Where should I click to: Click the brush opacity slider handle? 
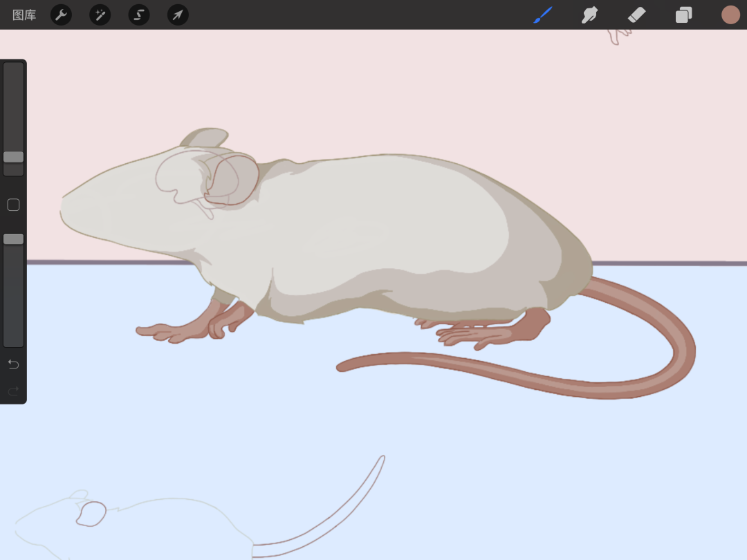13,239
